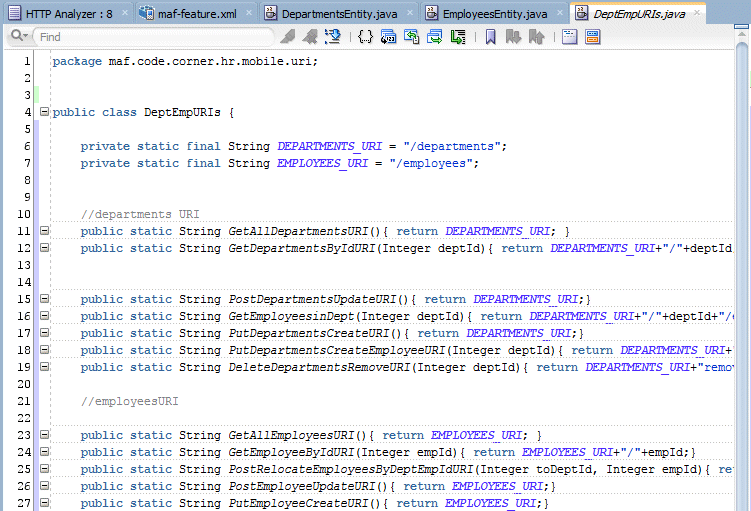Viewport: 751px width, 511px height.
Task: Close the DepartmentsEntity.java tab
Action: click(410, 13)
